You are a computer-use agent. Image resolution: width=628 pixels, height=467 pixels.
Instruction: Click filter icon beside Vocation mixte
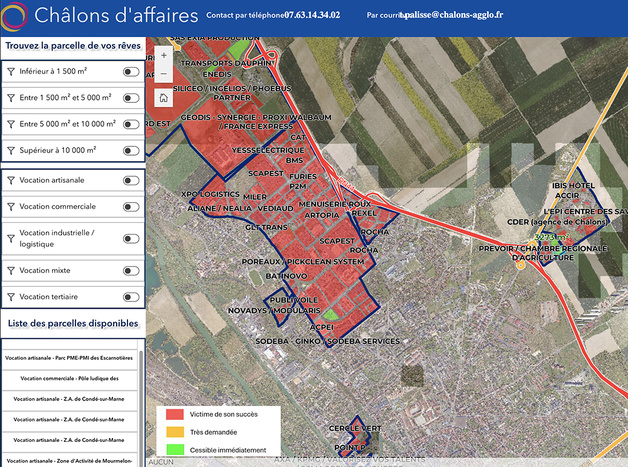11,271
